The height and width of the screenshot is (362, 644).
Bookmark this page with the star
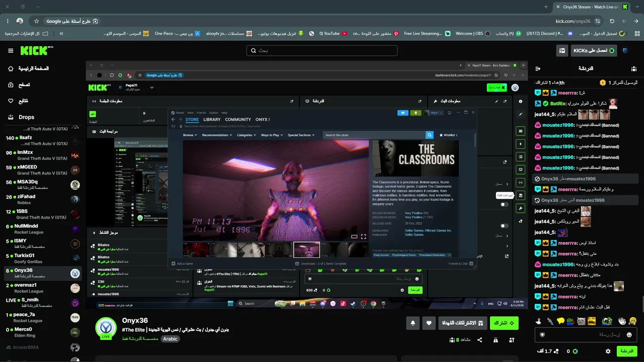coord(36,21)
